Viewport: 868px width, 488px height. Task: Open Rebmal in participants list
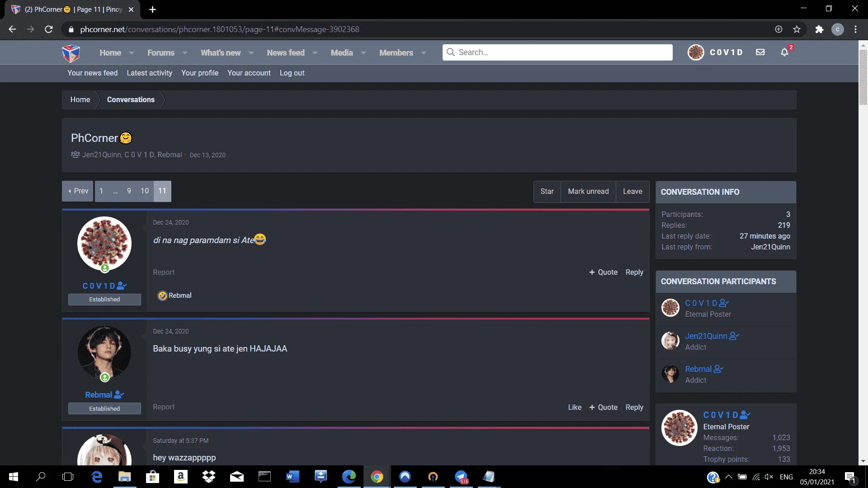point(698,369)
